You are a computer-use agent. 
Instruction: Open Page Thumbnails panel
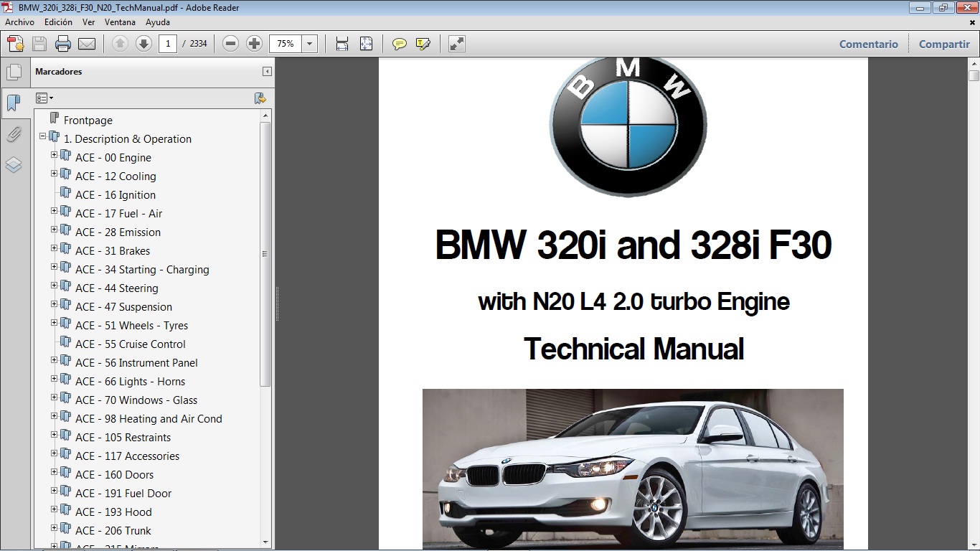point(14,72)
